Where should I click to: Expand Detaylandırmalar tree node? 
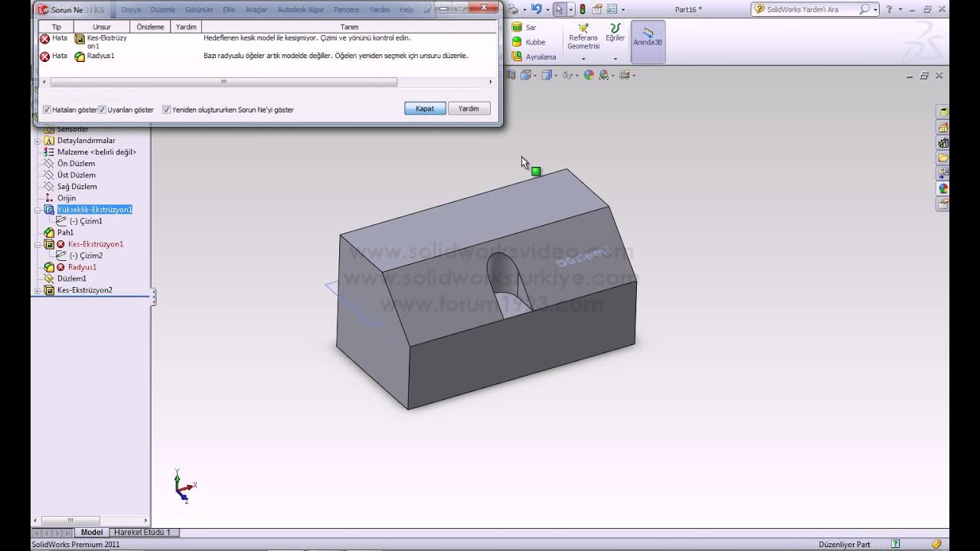(38, 141)
